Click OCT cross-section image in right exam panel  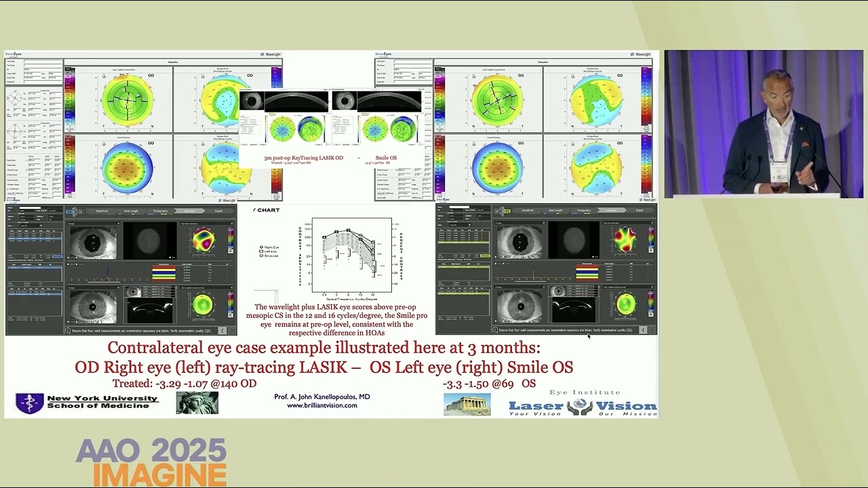point(574,310)
